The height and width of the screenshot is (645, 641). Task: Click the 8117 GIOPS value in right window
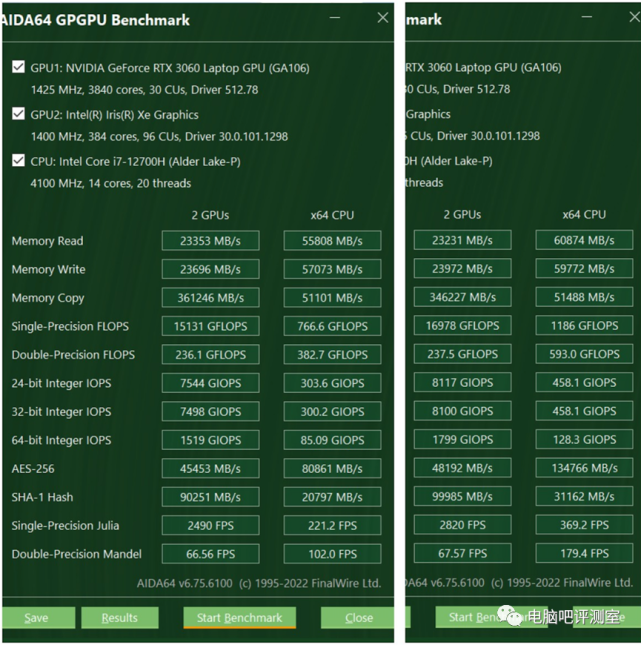462,382
